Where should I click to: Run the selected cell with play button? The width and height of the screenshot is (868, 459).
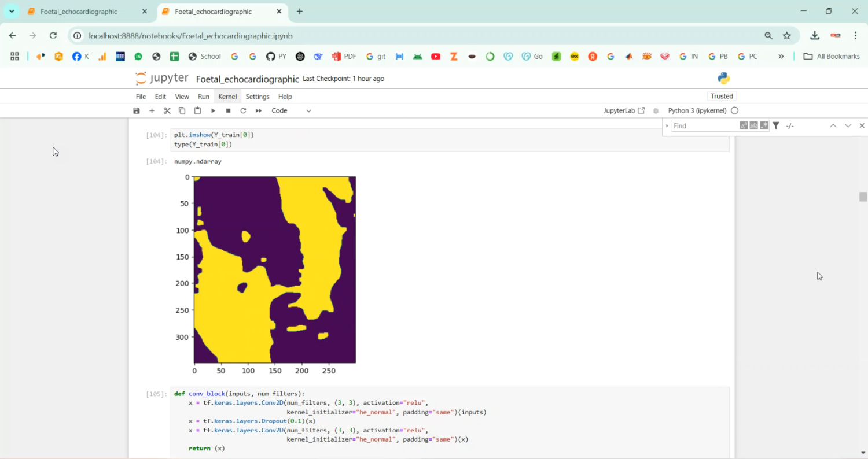coord(213,110)
